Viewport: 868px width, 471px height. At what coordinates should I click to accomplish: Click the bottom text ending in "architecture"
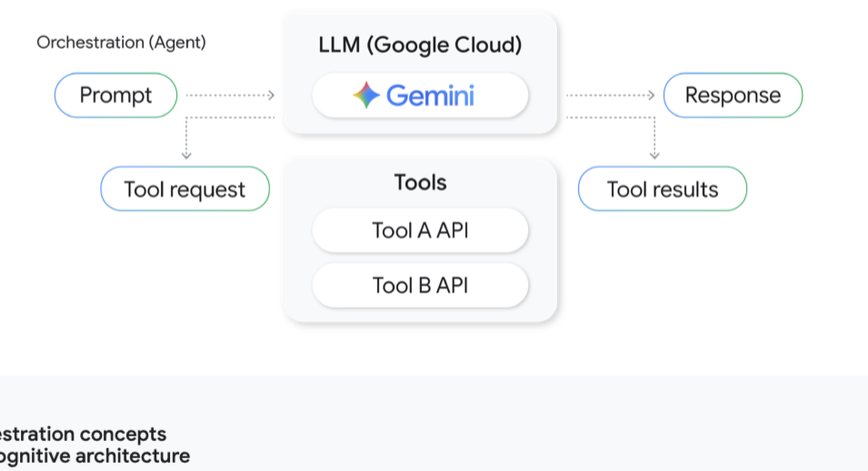[95, 456]
